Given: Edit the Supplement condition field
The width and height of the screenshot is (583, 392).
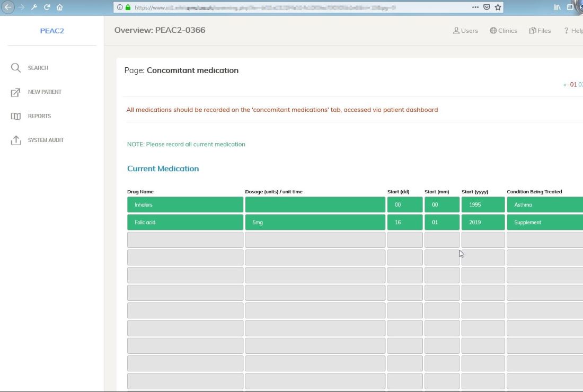Looking at the screenshot, I should (545, 222).
